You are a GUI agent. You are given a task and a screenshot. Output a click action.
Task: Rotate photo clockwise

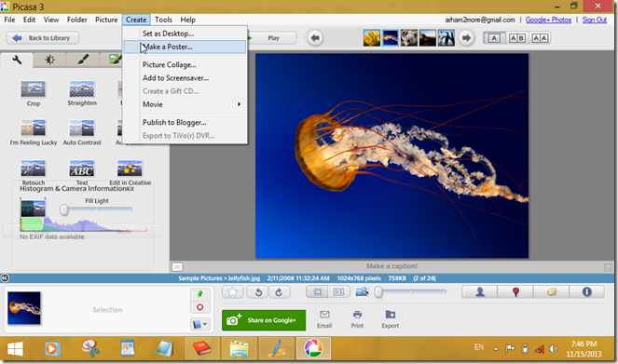coord(279,292)
